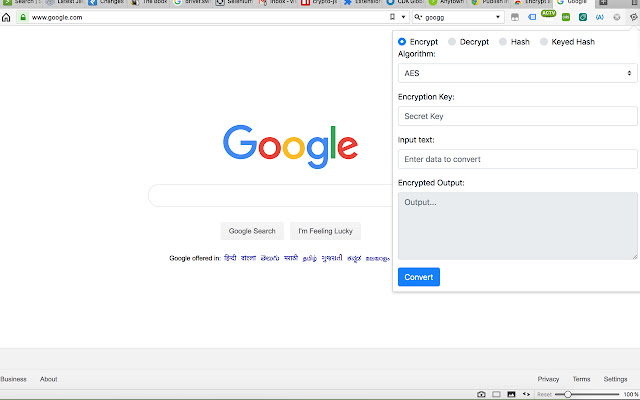Viewport: 640px width, 400px height.
Task: Click the teal square extension icon
Action: [x=583, y=17]
